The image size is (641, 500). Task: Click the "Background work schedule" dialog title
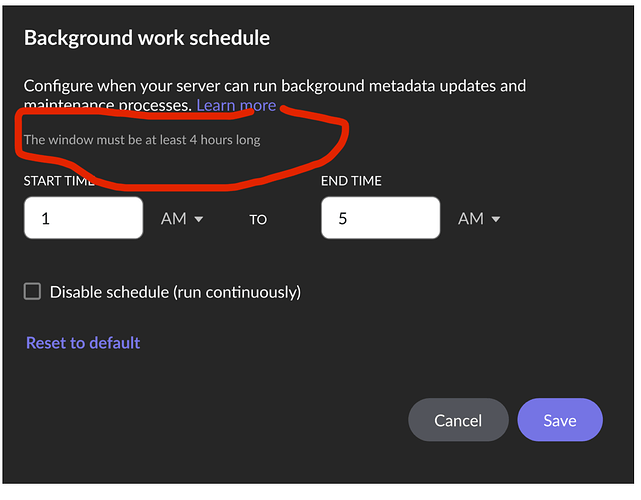[x=147, y=39]
